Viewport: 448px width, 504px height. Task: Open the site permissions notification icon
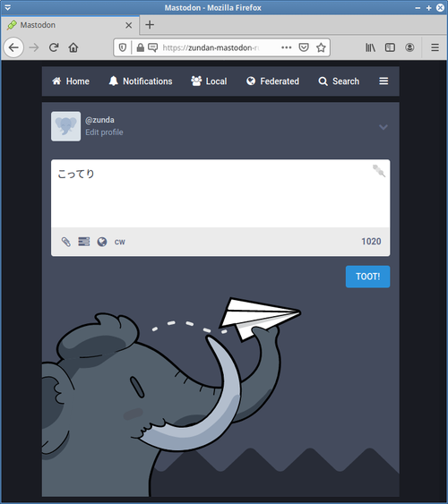pos(152,47)
